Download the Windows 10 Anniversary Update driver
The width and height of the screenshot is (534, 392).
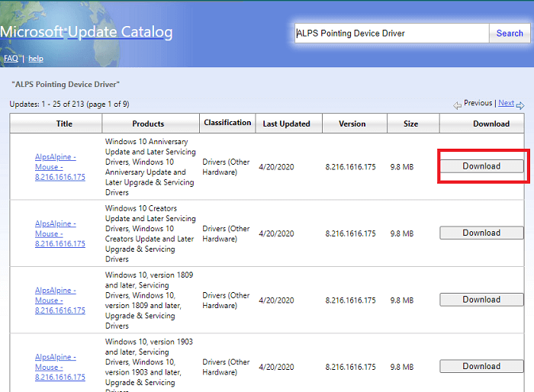[x=481, y=166]
